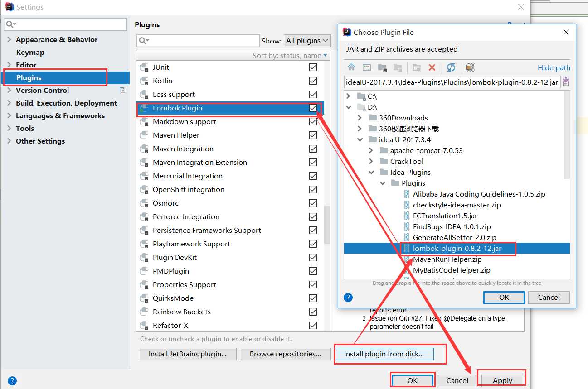Click Install plugin from disk button
The image size is (588, 389).
point(384,354)
